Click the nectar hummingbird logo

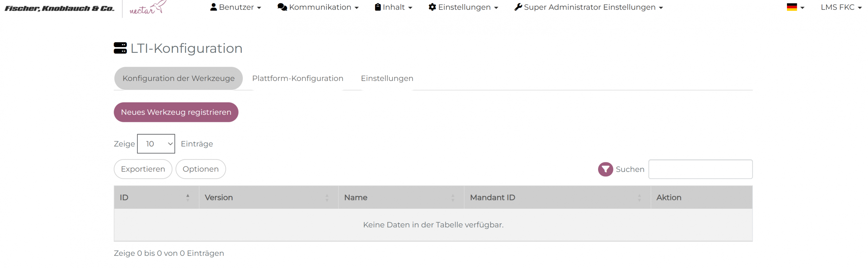(x=148, y=7)
